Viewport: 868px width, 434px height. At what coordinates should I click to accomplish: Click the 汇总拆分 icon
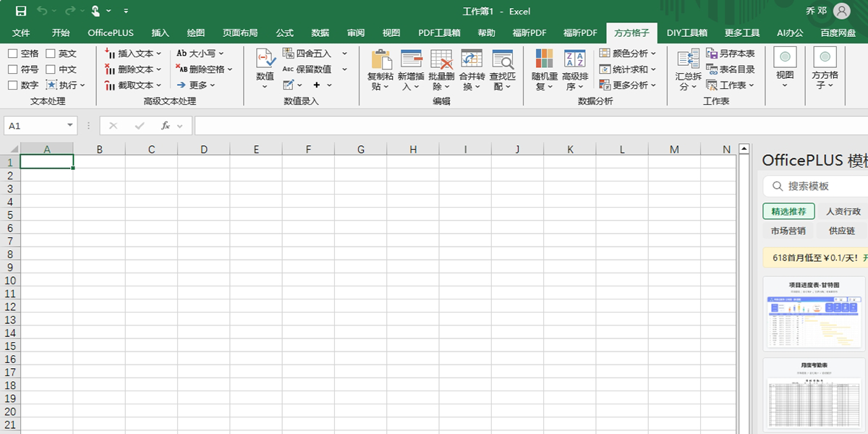[688, 59]
